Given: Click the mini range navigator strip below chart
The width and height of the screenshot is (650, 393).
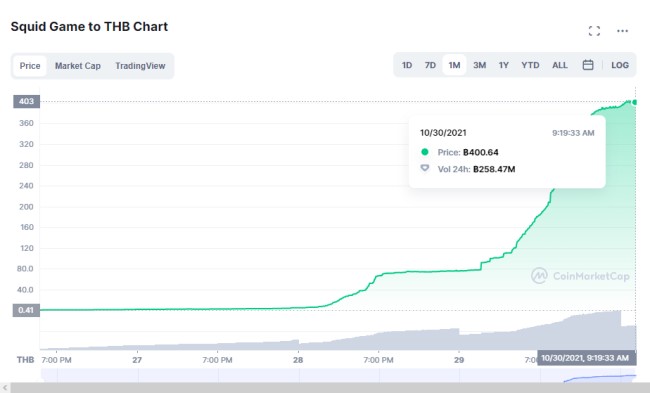Looking at the screenshot, I should pyautogui.click(x=338, y=375).
